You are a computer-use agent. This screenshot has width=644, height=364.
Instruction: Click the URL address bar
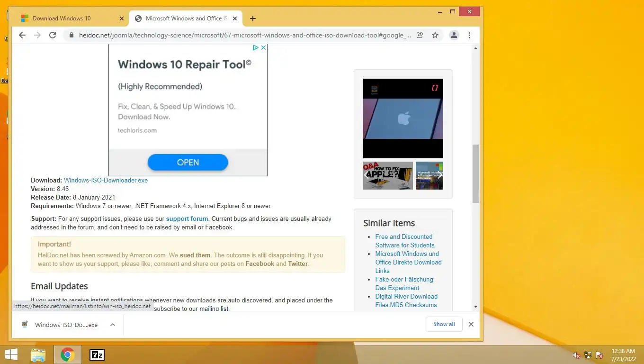[245, 35]
